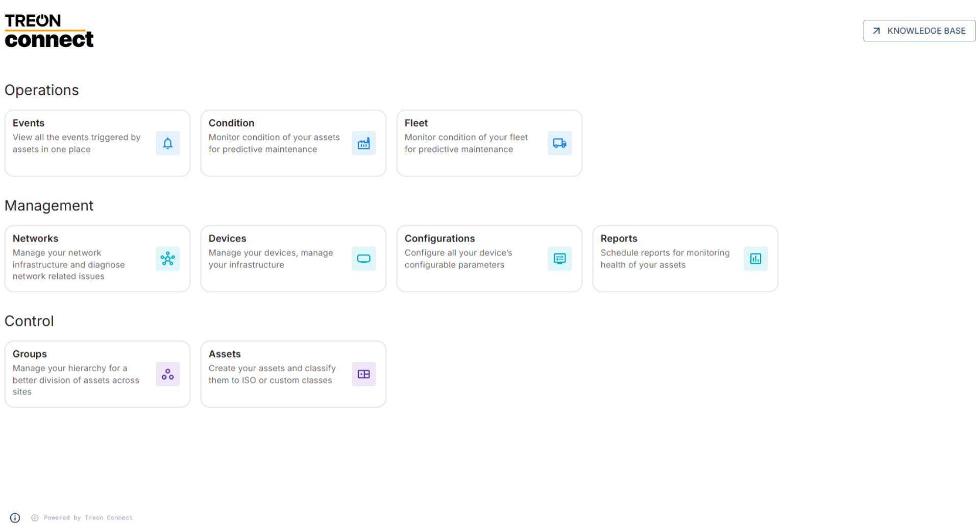Open the Knowledge Base
This screenshot has height=526, width=980.
tap(919, 31)
